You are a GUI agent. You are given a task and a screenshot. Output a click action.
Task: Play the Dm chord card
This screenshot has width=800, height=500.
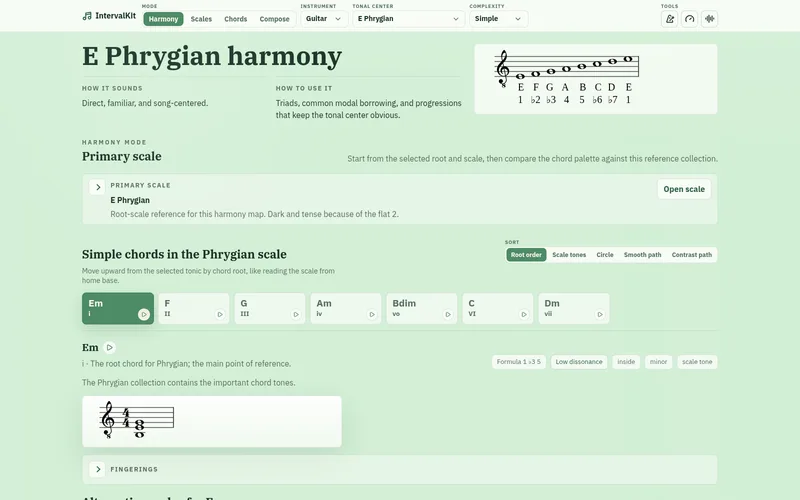pyautogui.click(x=600, y=314)
